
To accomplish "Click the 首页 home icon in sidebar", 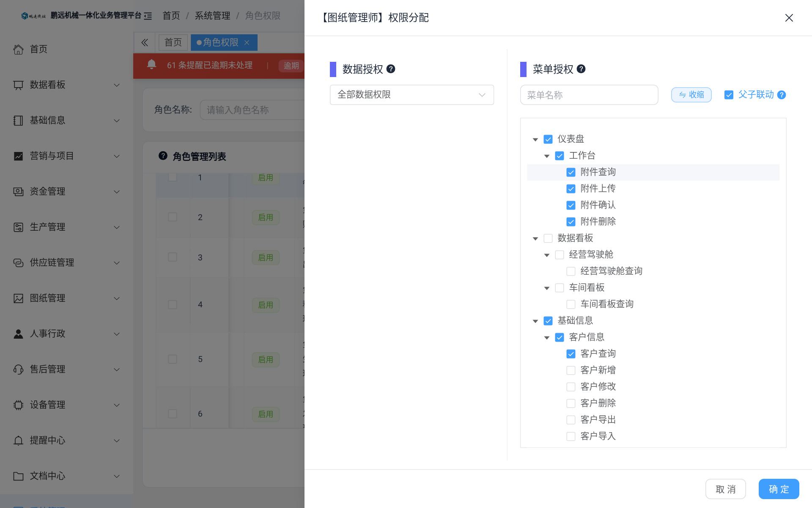I will [18, 49].
